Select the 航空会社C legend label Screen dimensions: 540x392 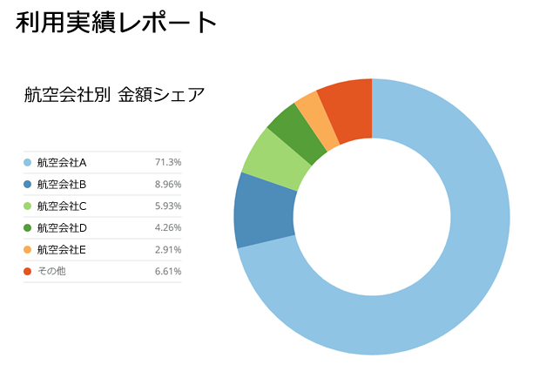(62, 206)
